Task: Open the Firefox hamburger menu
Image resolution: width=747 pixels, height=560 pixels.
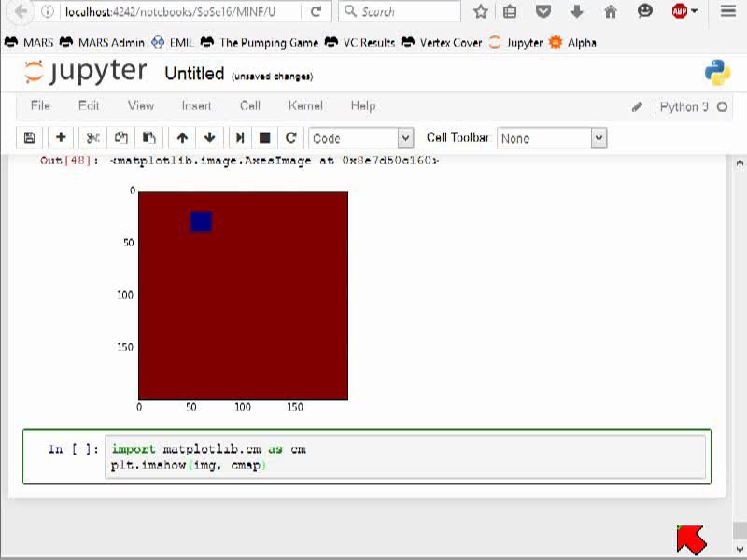Action: coord(728,11)
